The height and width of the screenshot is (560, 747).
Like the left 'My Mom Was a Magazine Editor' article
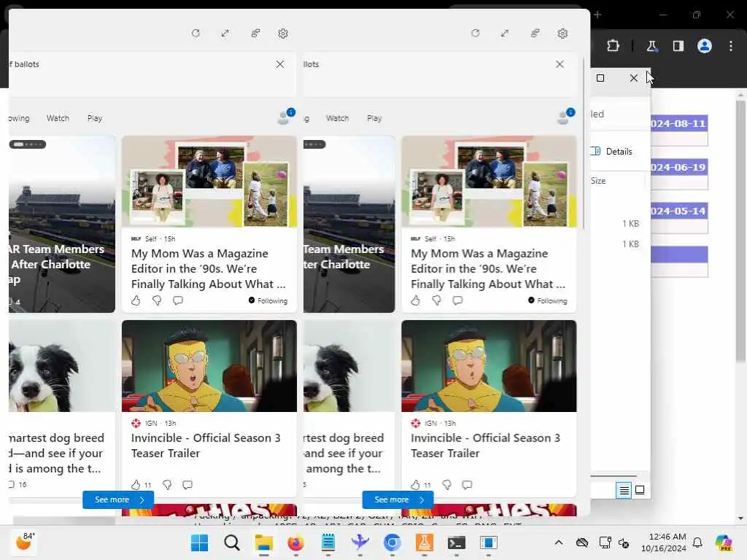[136, 300]
